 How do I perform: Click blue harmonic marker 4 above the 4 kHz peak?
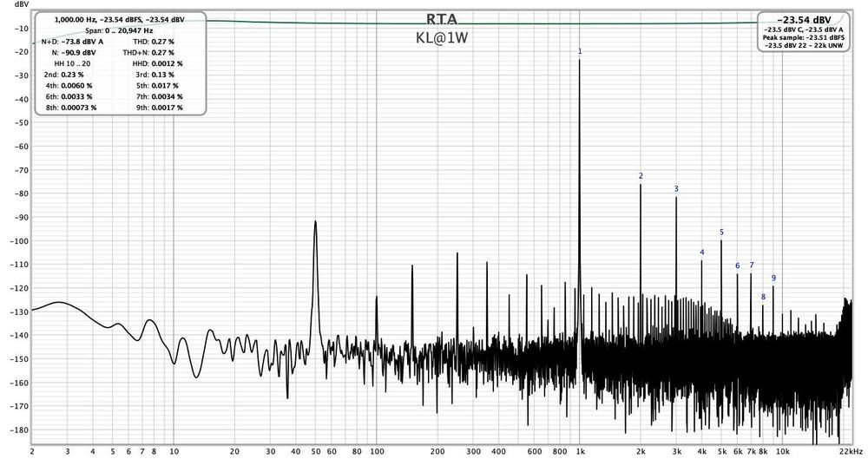pyautogui.click(x=702, y=252)
